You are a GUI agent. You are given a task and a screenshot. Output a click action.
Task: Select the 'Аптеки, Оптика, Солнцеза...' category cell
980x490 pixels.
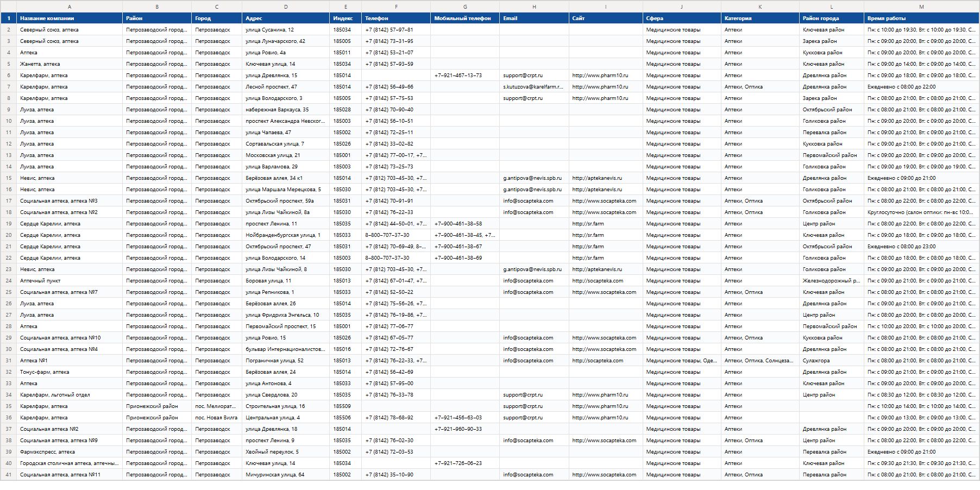tap(760, 361)
